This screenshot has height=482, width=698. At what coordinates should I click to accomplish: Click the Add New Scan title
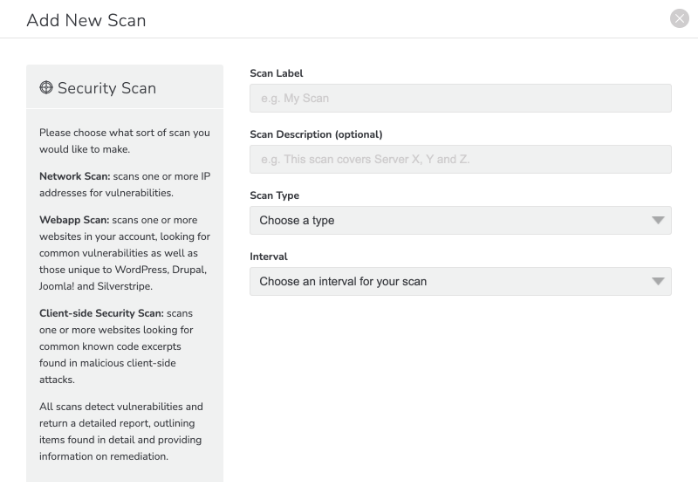(x=86, y=20)
